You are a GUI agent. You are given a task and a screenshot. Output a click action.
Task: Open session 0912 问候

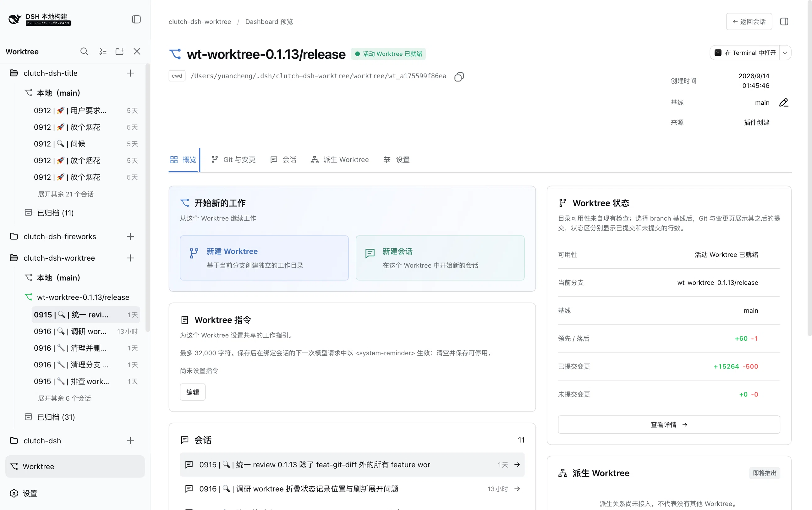[x=86, y=144]
